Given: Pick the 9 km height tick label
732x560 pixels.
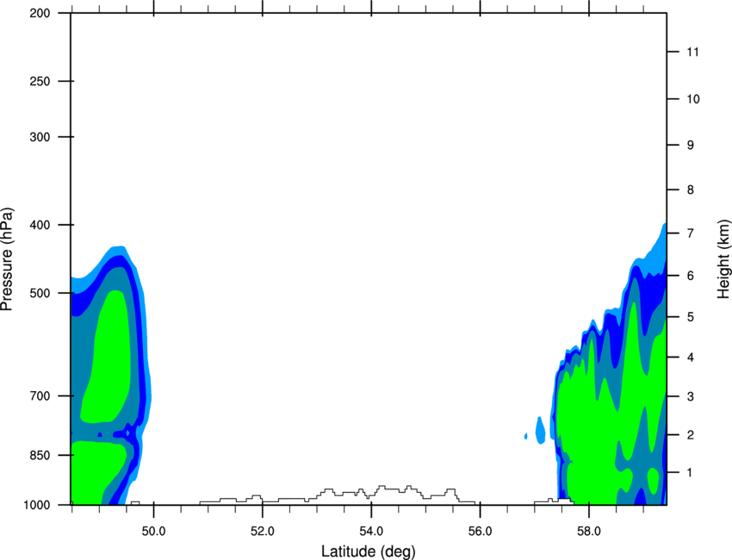Looking at the screenshot, I should tap(691, 146).
